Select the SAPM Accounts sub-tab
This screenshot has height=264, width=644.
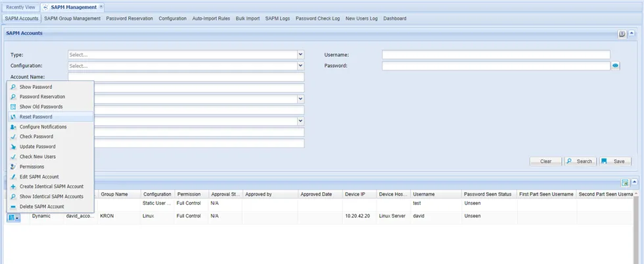(22, 18)
